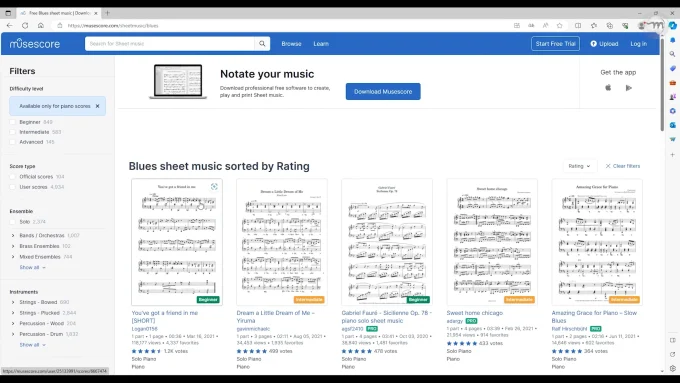This screenshot has height=383, width=680.
Task: Open the Edge split screen icon
Action: click(578, 26)
